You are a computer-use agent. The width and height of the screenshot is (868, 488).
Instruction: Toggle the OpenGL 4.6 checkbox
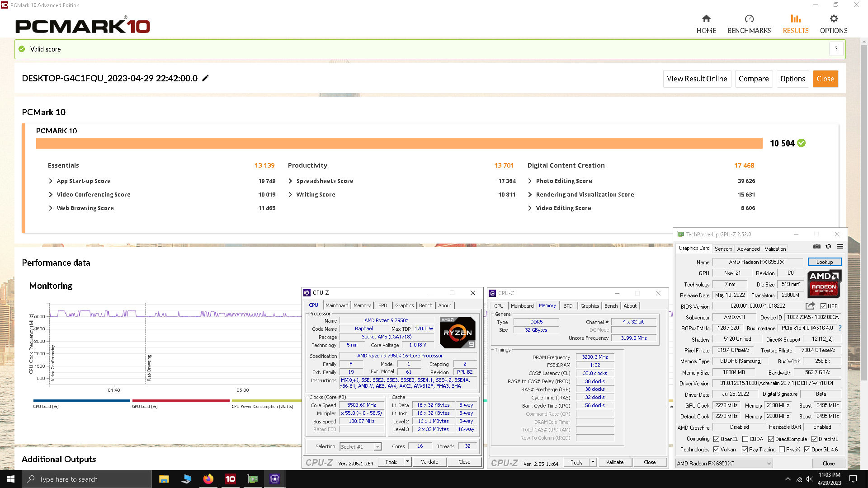(807, 450)
